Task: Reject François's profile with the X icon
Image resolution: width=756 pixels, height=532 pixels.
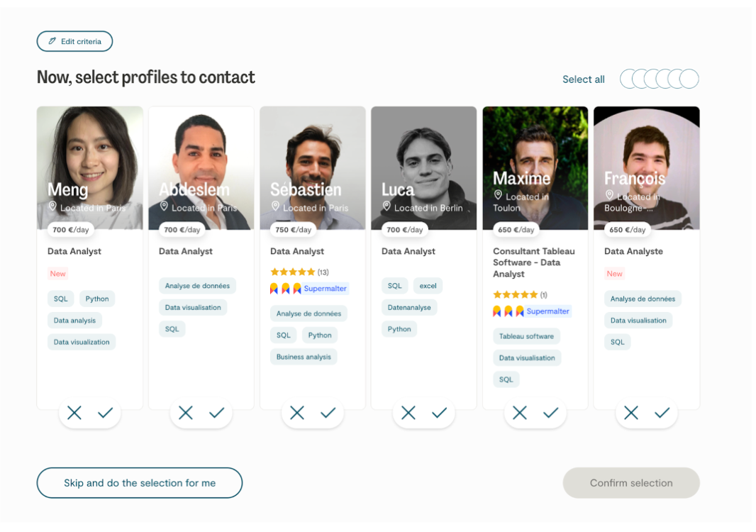Action: [x=631, y=413]
